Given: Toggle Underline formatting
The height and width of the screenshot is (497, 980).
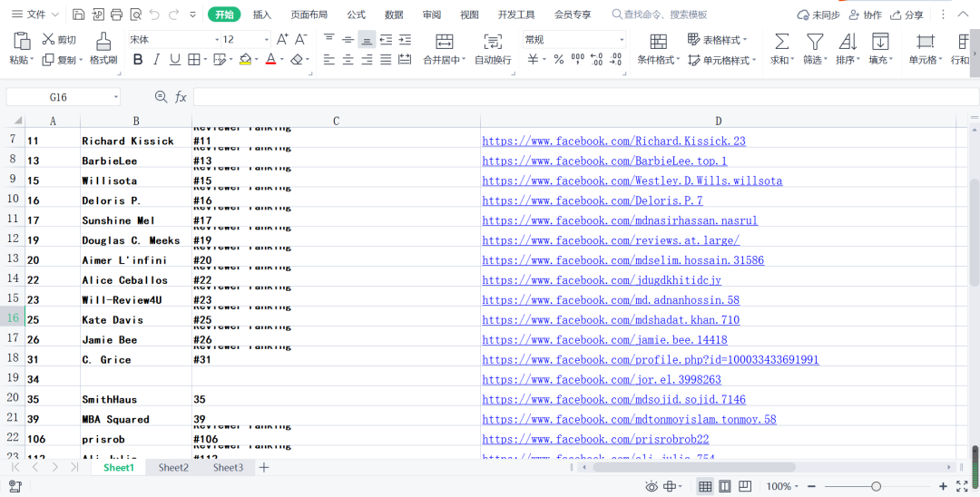Looking at the screenshot, I should [174, 60].
